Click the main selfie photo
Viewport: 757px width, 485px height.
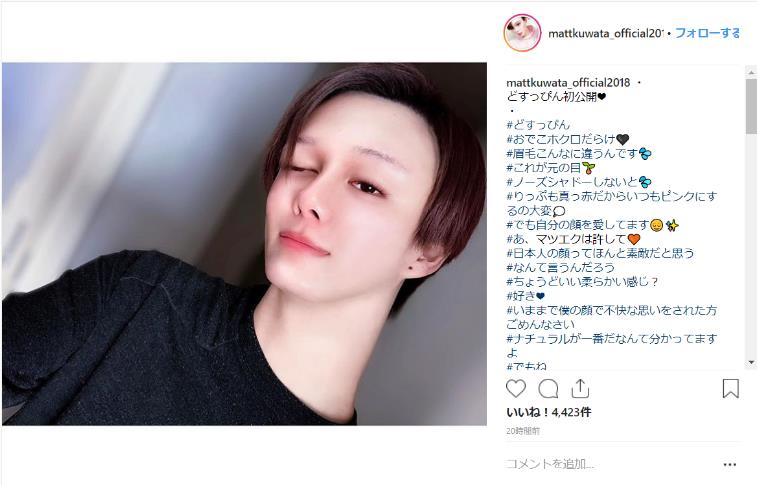coord(244,244)
